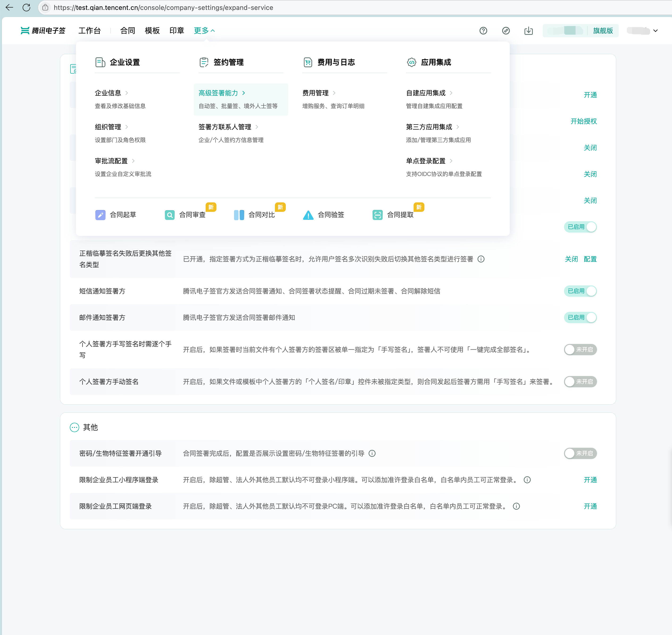The image size is (672, 635).
Task: Open 合同验签 triangle icon tool
Action: tap(308, 215)
